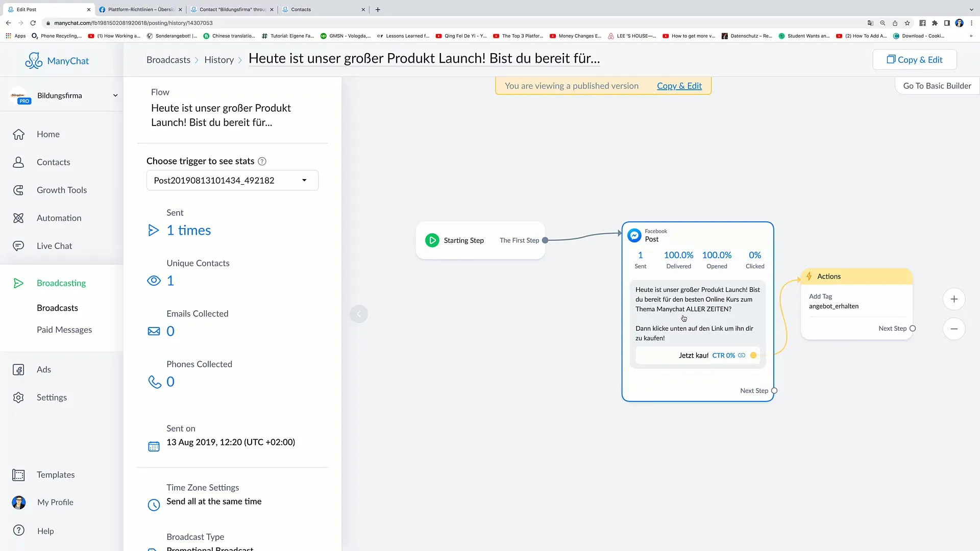Click the Phones Collected phone icon
The width and height of the screenshot is (980, 551).
pyautogui.click(x=154, y=382)
